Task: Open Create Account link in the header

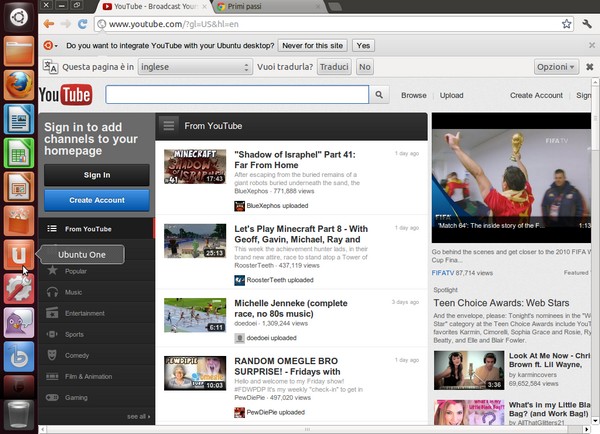Action: click(x=536, y=95)
